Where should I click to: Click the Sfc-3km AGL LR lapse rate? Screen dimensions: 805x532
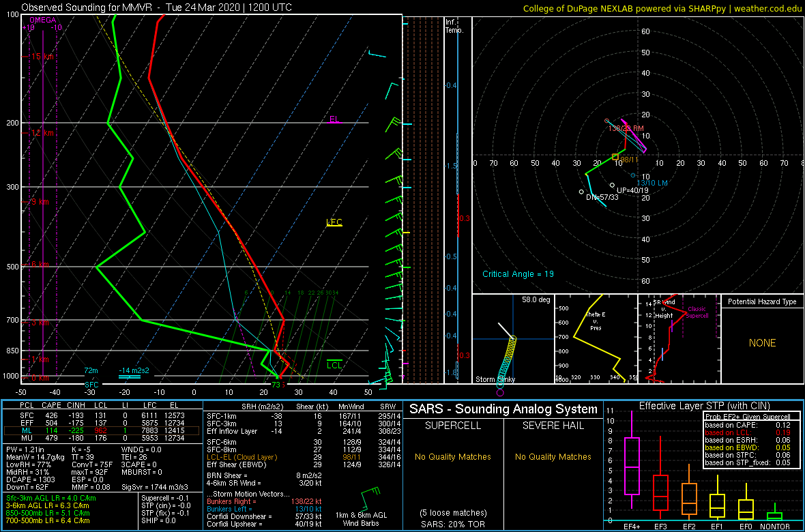pyautogui.click(x=50, y=499)
